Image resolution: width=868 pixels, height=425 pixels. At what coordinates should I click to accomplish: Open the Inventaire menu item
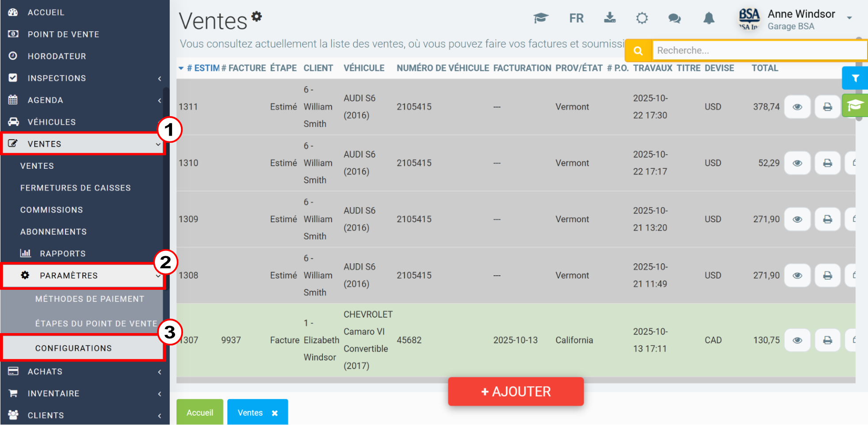(54, 394)
